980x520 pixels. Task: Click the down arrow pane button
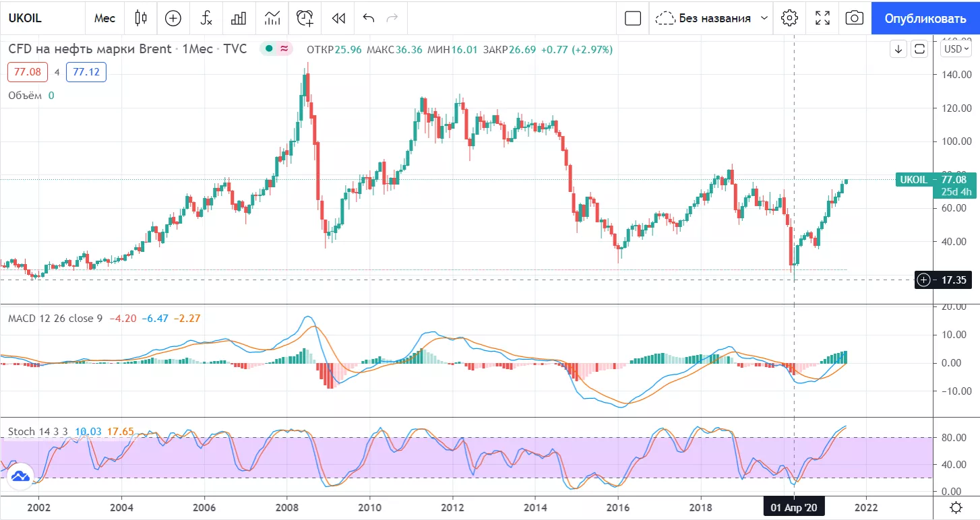(898, 49)
